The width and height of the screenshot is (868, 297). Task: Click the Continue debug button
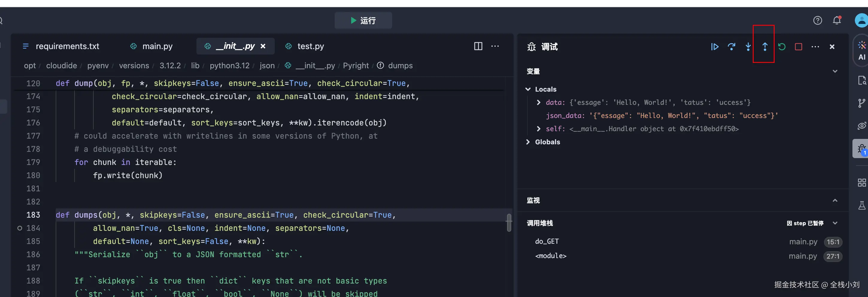(715, 46)
